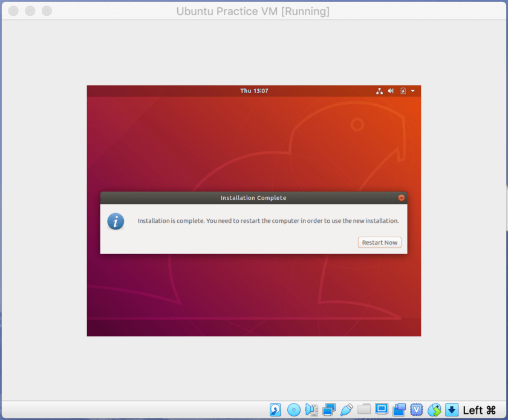The height and width of the screenshot is (420, 508).
Task: Click the blue info icon in dialog
Action: tap(116, 221)
